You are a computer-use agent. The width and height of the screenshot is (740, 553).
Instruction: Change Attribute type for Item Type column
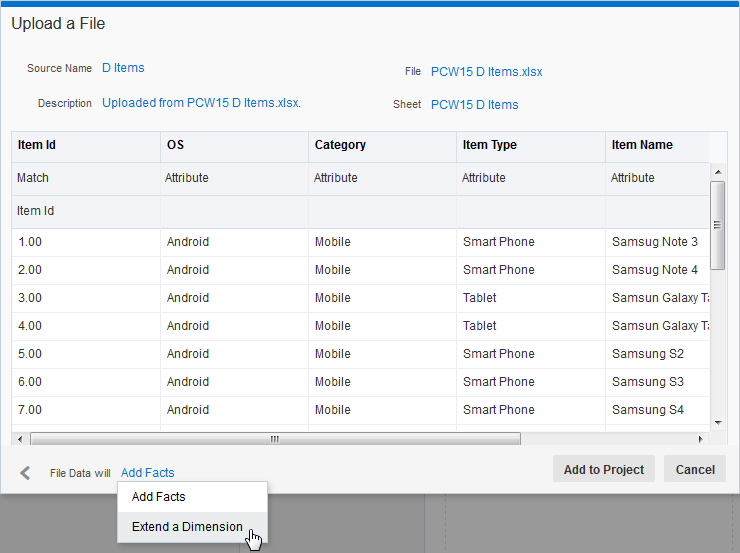click(531, 178)
